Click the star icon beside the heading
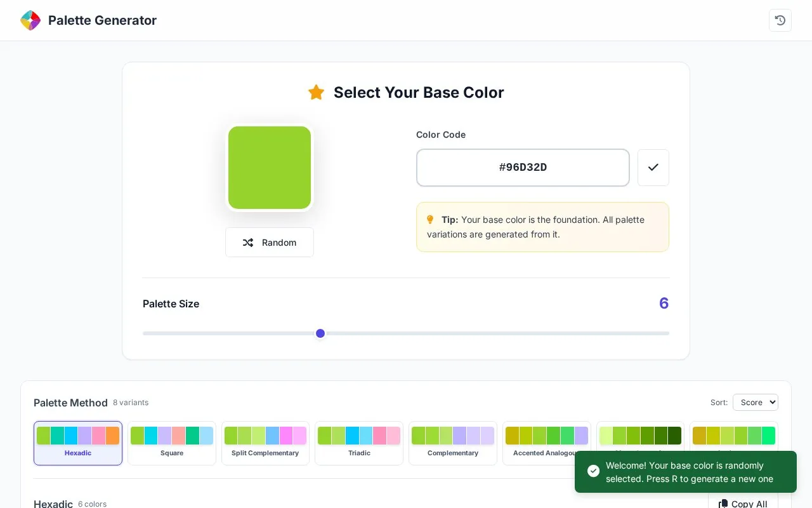The height and width of the screenshot is (508, 812). [x=316, y=92]
